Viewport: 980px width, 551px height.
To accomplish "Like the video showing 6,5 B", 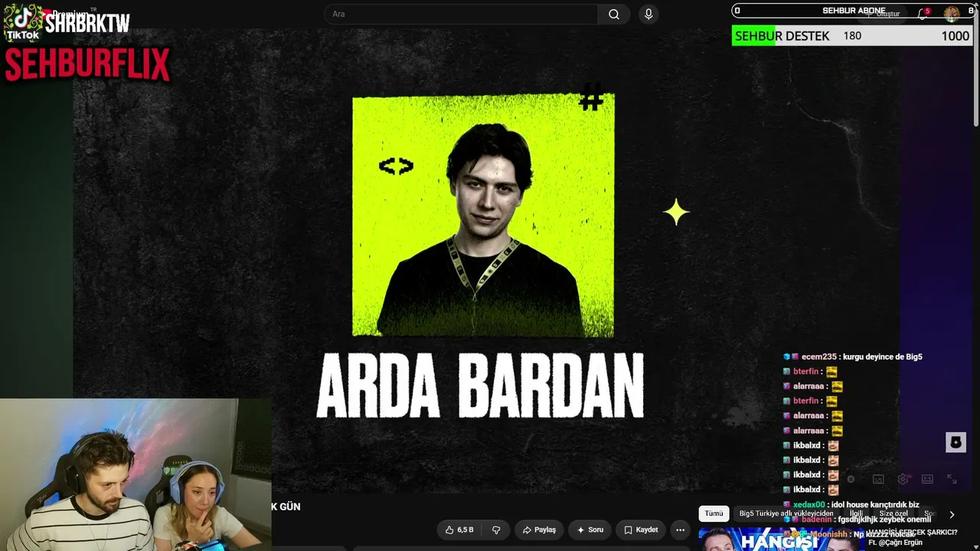I will pyautogui.click(x=459, y=530).
